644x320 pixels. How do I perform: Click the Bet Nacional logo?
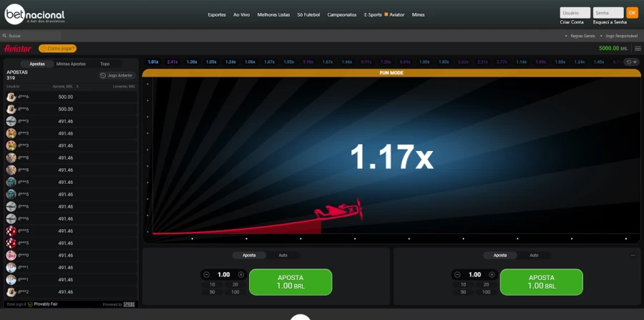coord(34,15)
